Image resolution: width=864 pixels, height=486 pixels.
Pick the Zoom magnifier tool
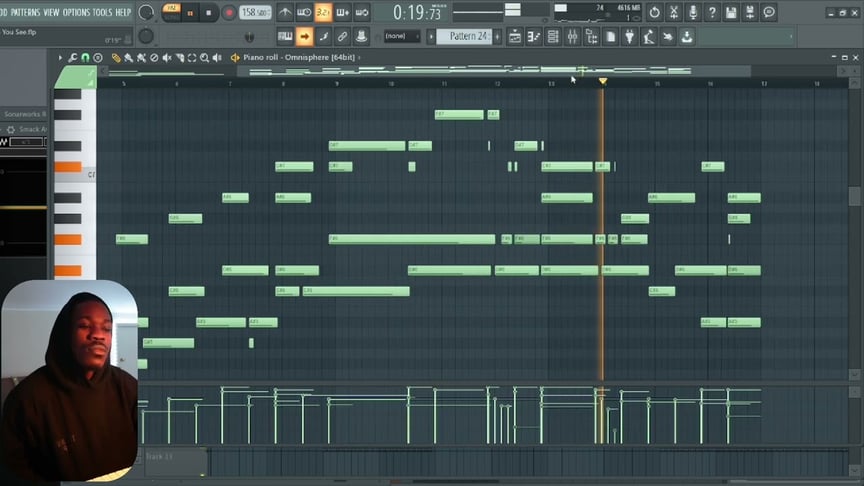(204, 57)
